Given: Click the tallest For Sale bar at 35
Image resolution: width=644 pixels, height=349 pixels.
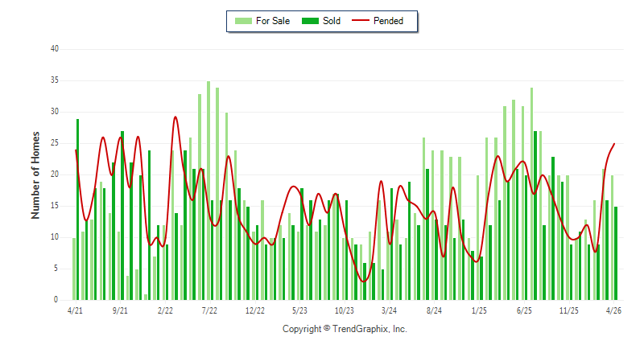Looking at the screenshot, I should [208, 191].
